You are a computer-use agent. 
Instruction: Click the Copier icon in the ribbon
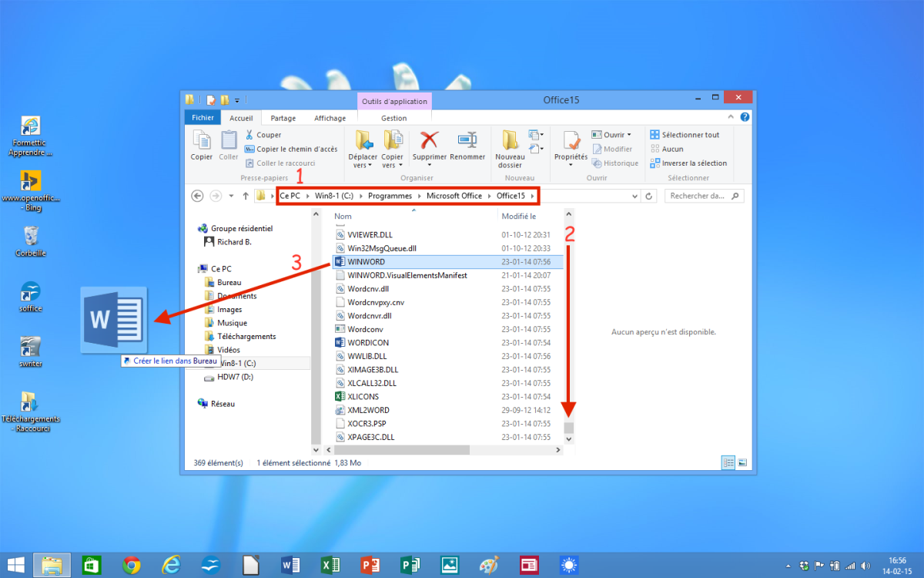point(202,145)
